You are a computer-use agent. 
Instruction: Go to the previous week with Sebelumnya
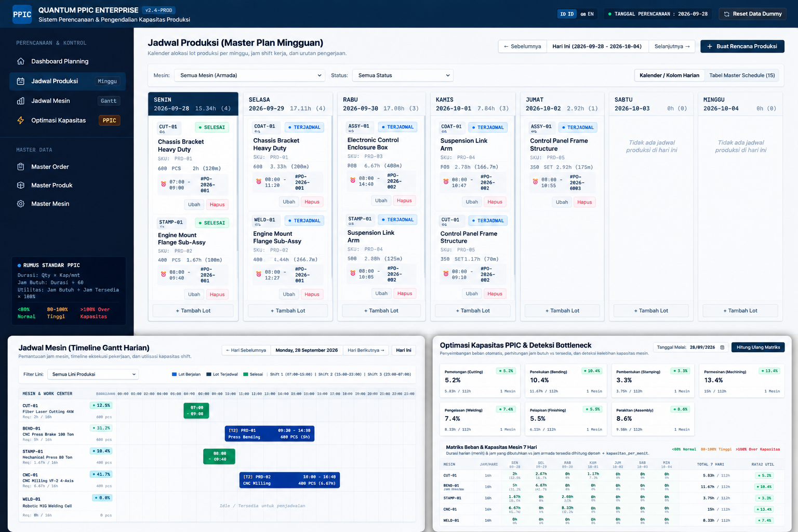tap(522, 46)
